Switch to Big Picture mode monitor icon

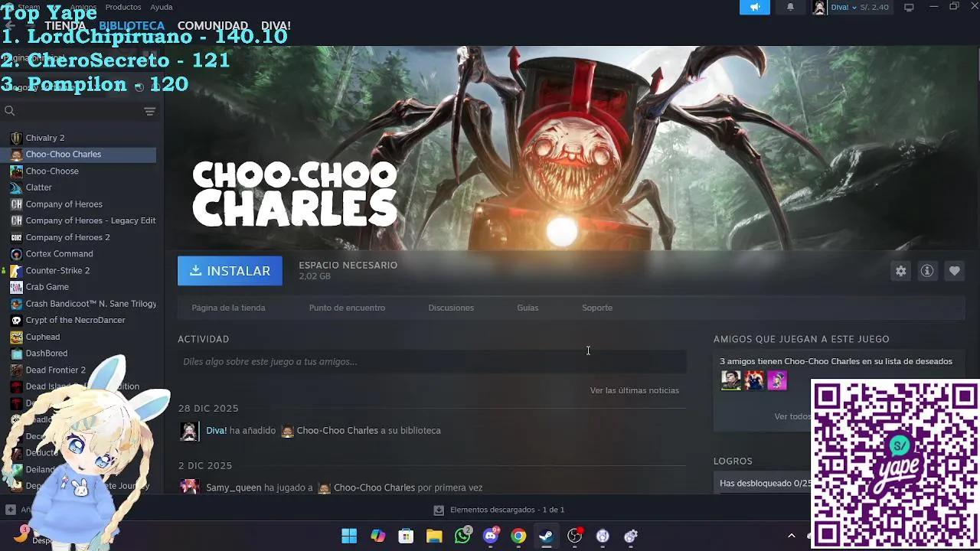tap(909, 8)
